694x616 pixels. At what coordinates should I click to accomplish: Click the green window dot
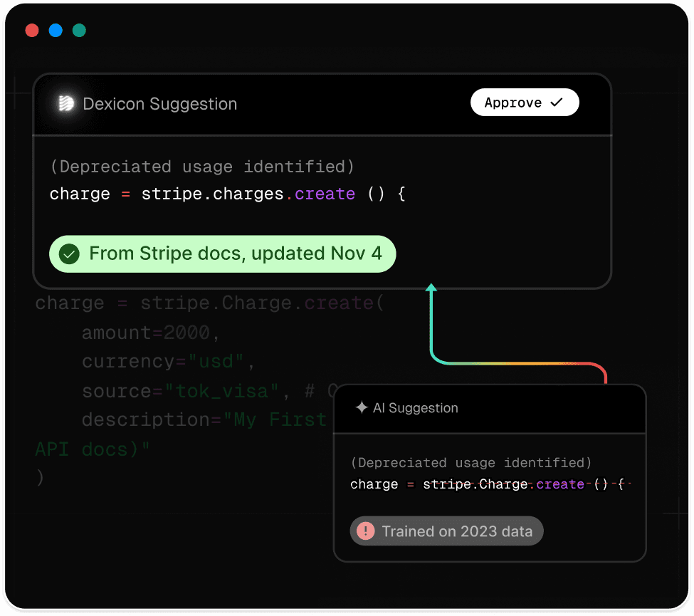pos(79,30)
